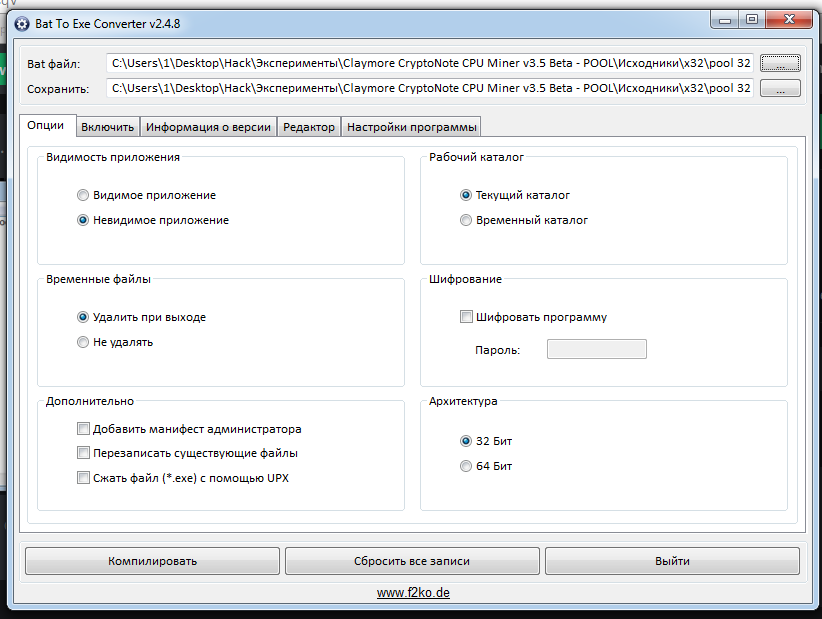Enable Перезаписать существующие файлы
This screenshot has width=822, height=619.
pos(83,453)
